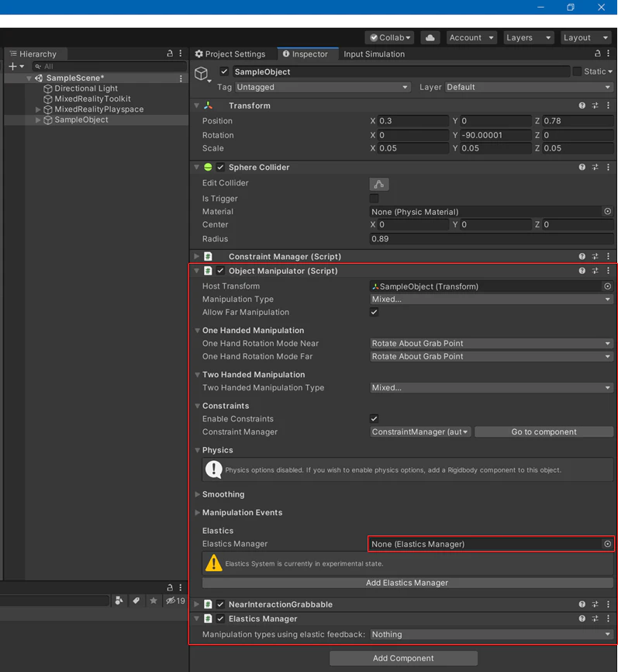Open manipulation types elastic feedback dropdown

tap(492, 634)
